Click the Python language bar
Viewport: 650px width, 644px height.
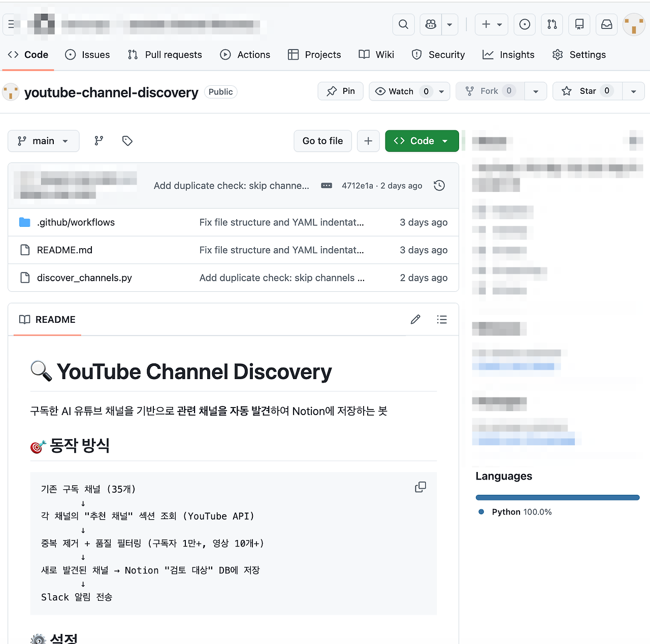tap(558, 498)
